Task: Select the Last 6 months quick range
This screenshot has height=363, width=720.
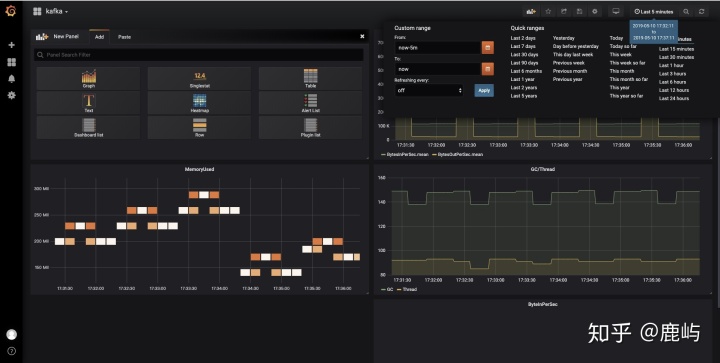Action: coord(526,71)
